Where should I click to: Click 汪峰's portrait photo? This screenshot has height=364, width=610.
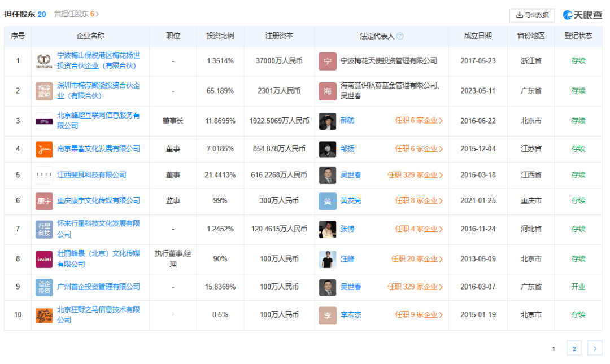(328, 259)
